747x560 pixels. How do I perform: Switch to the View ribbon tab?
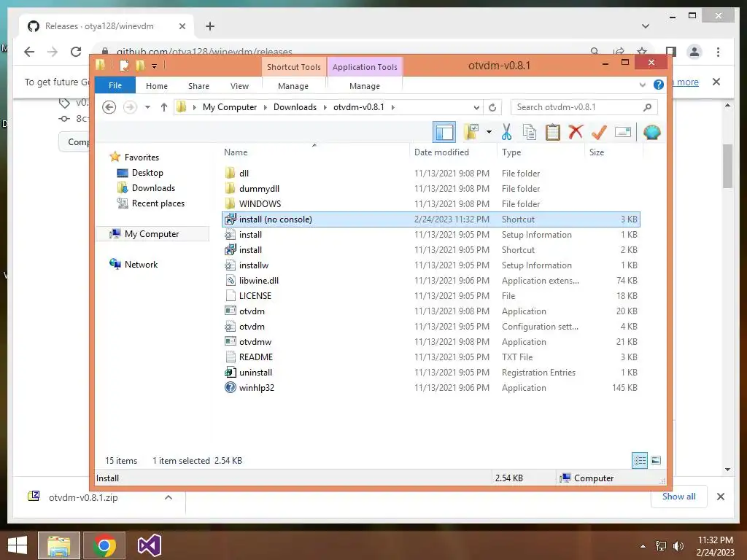point(239,86)
